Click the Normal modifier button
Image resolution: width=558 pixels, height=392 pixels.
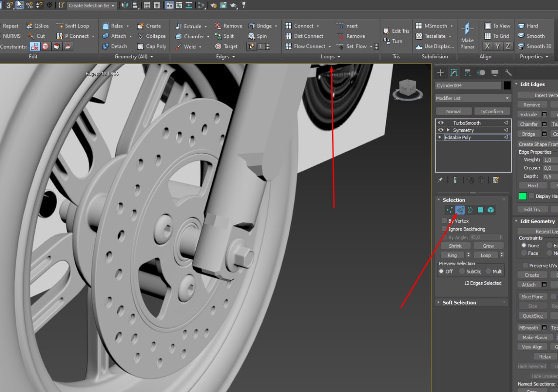click(x=453, y=112)
